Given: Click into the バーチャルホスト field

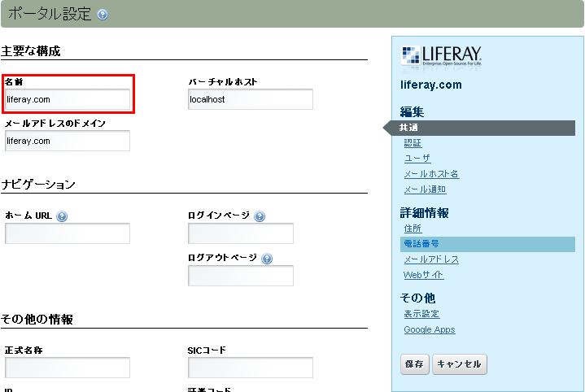Looking at the screenshot, I should tap(251, 99).
